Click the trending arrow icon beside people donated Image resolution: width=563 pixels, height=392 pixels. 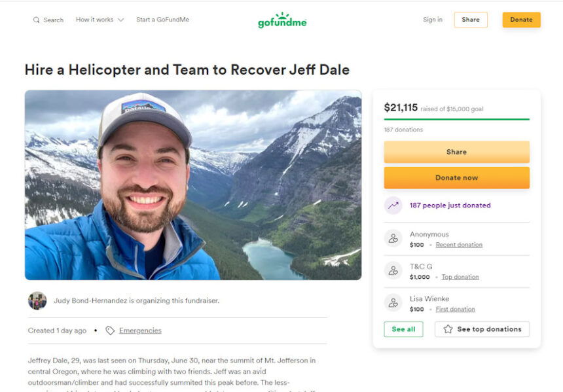tap(393, 205)
